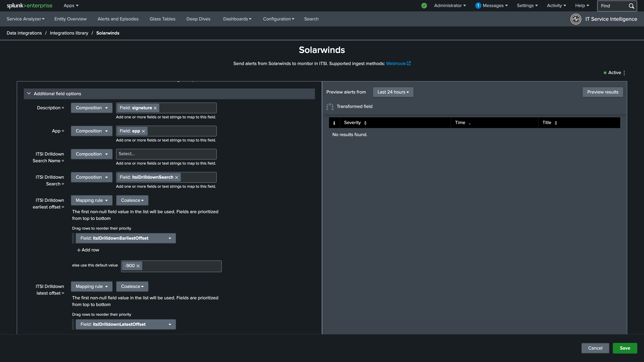Open earliest offset Mapping rule dropdown
The height and width of the screenshot is (362, 644).
(x=92, y=200)
